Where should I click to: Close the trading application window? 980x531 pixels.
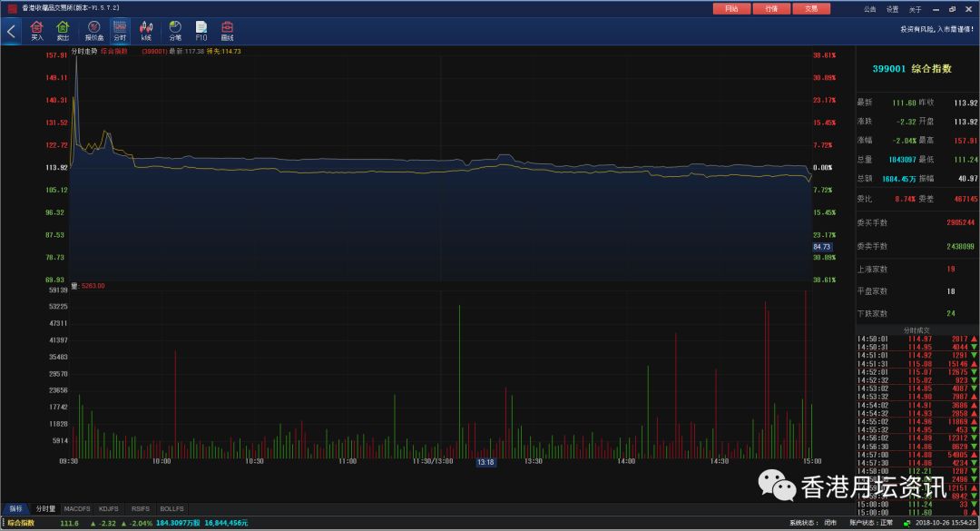click(969, 9)
